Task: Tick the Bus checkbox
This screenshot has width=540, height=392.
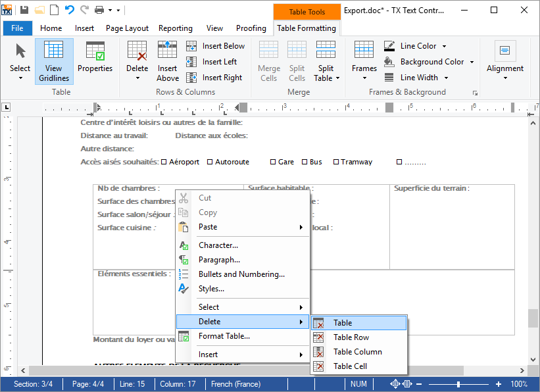Action: coord(305,162)
